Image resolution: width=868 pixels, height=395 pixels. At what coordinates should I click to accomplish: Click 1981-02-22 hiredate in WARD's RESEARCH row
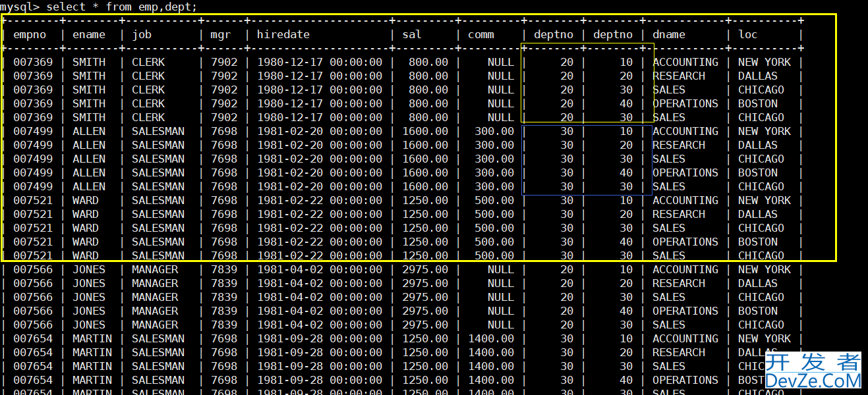pyautogui.click(x=320, y=214)
